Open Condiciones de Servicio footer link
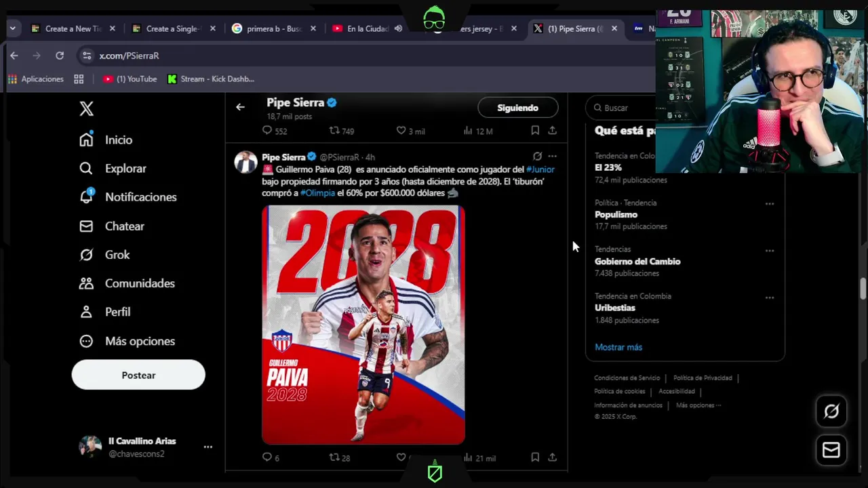868x488 pixels. (627, 378)
